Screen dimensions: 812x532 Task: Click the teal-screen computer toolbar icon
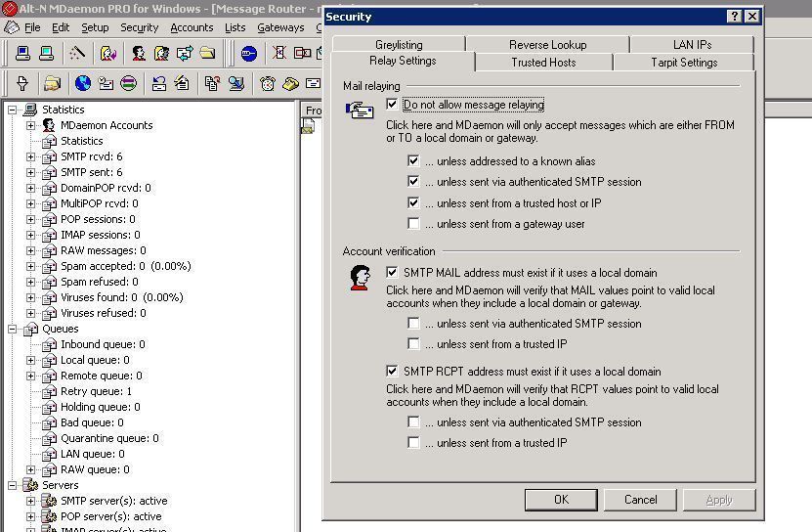coord(47,53)
